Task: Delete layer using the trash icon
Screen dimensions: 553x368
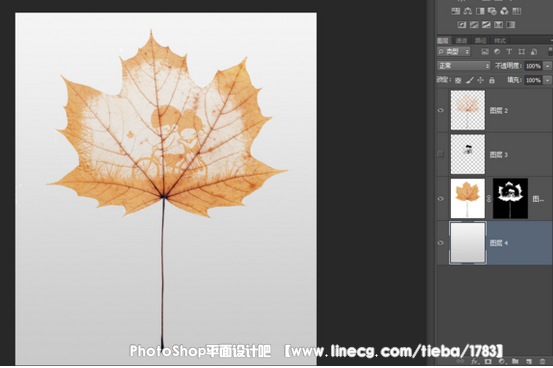Action: (542, 362)
